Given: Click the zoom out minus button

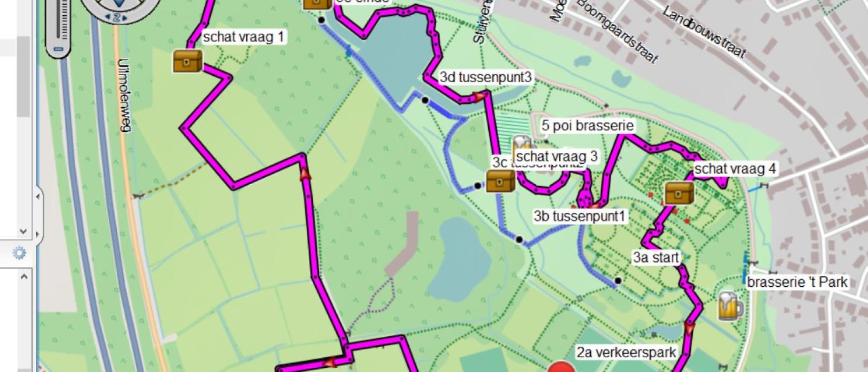Looking at the screenshot, I should click(x=58, y=49).
